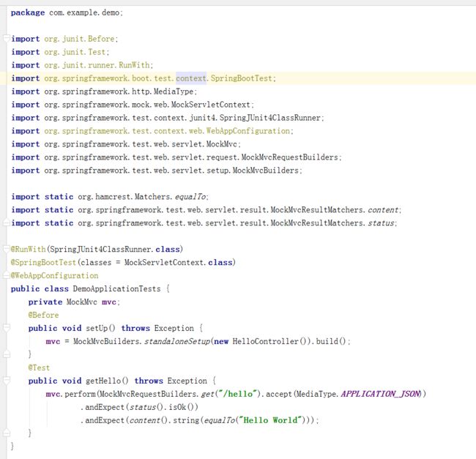Click the @Test annotation
This screenshot has width=476, height=459.
tap(39, 367)
